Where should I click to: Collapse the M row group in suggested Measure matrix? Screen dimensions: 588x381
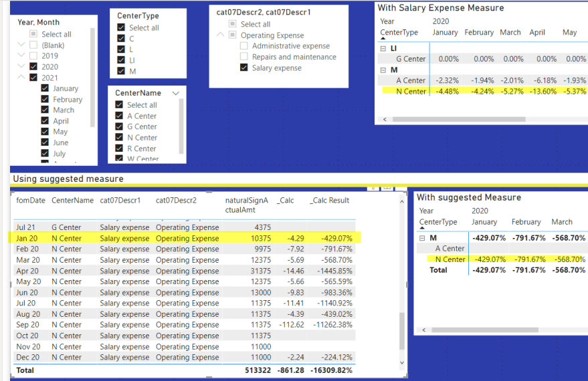[x=422, y=238]
